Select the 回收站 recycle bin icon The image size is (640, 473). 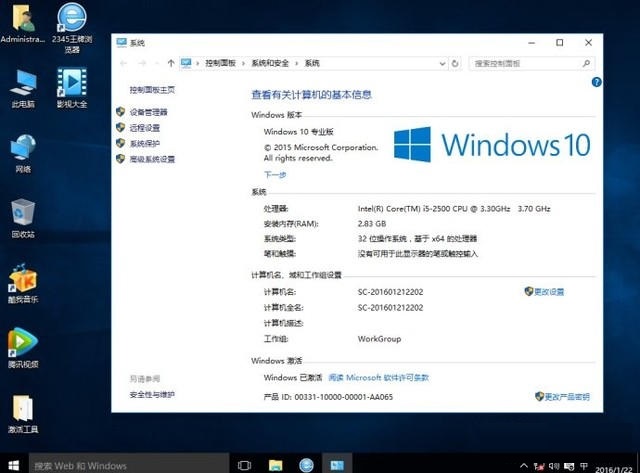(23, 218)
